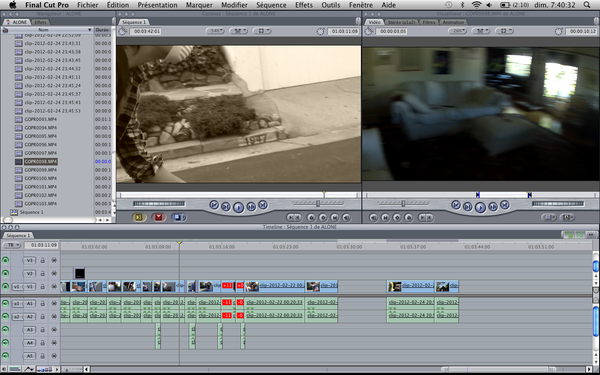Open the Effets menu in the menu bar
Screen dimensions: 600x375
304,5
